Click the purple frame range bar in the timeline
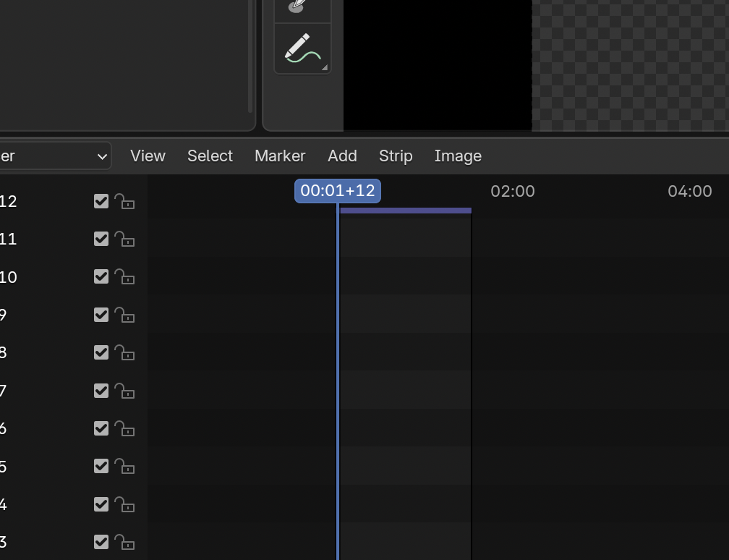 406,211
